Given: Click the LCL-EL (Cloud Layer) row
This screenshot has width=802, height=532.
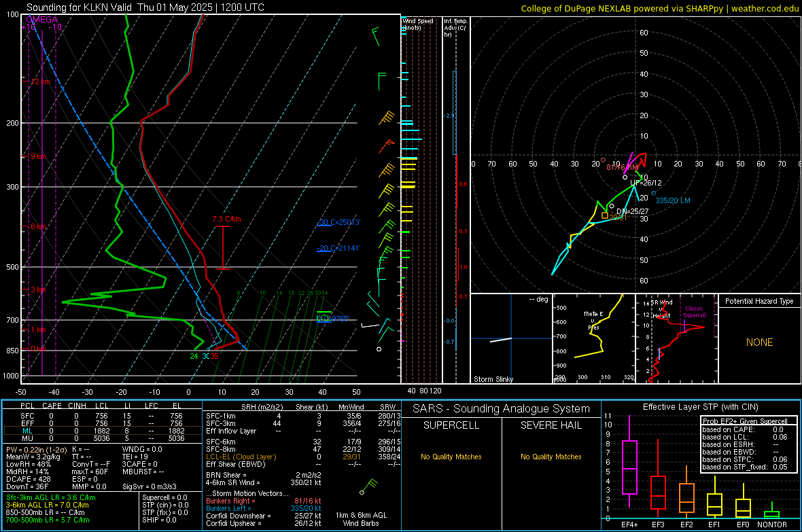Looking at the screenshot, I should pos(303,457).
